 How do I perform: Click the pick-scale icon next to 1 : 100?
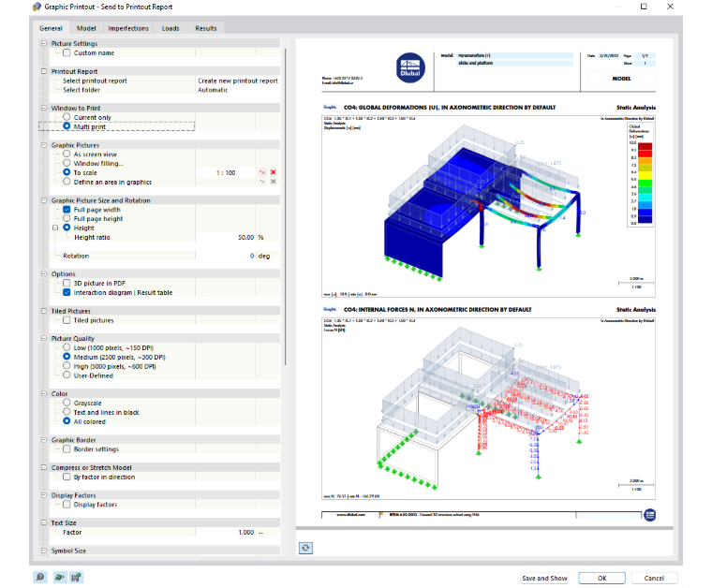pyautogui.click(x=262, y=172)
